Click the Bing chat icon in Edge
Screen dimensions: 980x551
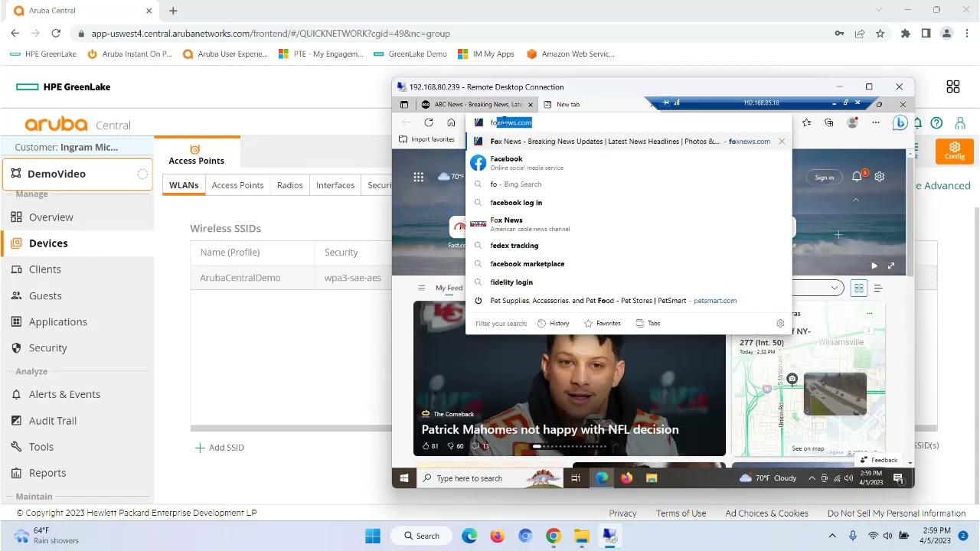900,122
